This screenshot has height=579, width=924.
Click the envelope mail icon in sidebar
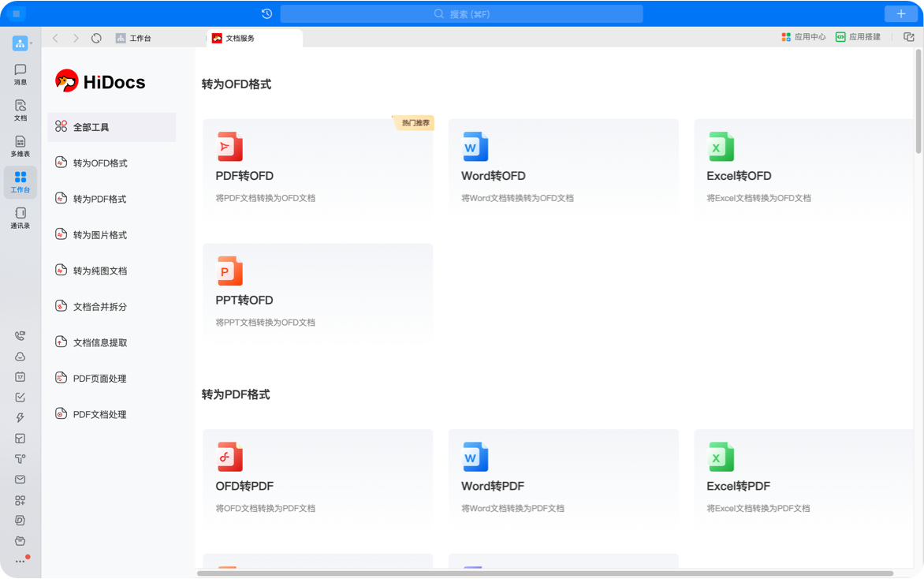coord(20,480)
